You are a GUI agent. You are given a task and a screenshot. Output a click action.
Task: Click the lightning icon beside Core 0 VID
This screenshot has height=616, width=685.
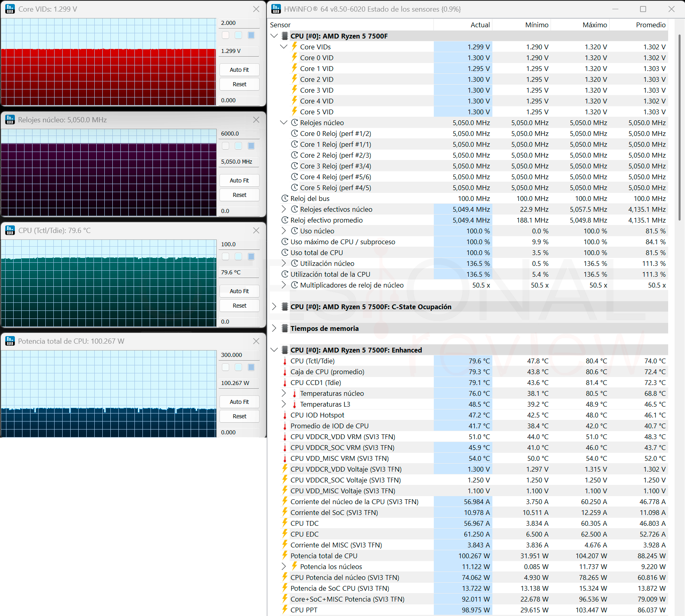pyautogui.click(x=295, y=57)
